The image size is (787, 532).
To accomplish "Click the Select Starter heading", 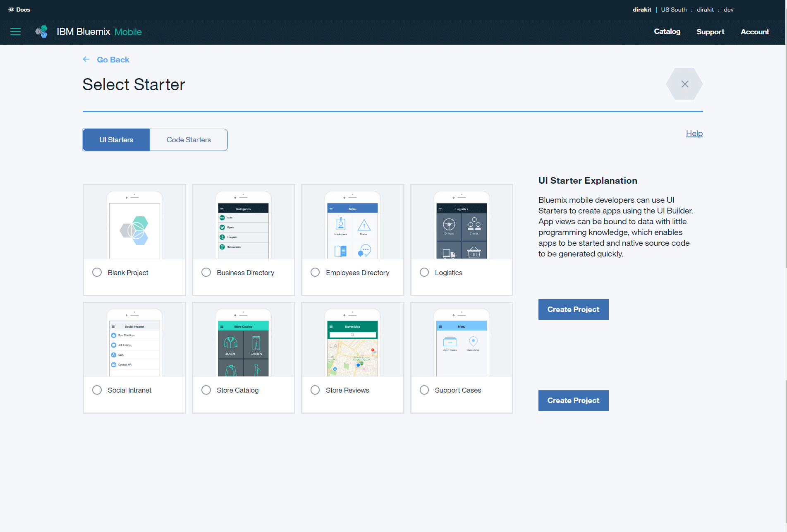I will (134, 84).
